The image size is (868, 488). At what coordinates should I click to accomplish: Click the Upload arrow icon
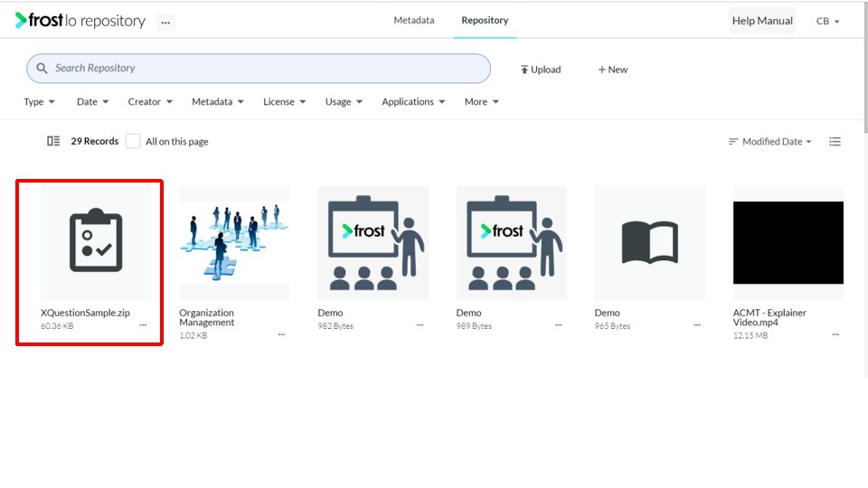click(x=524, y=70)
